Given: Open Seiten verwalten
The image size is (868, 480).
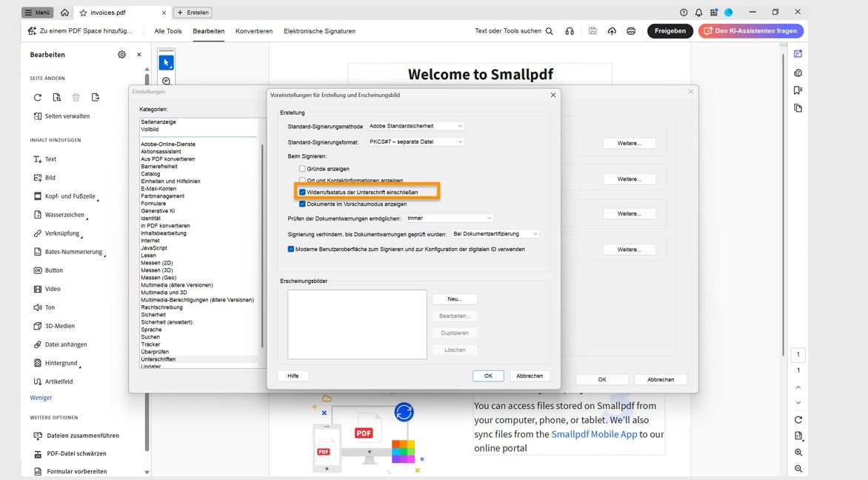Looking at the screenshot, I should point(61,116).
